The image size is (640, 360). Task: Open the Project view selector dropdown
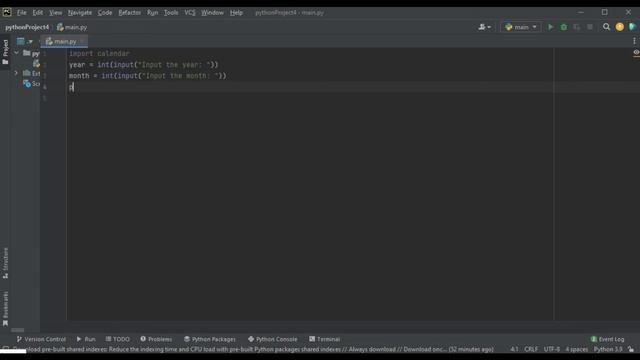[x=25, y=41]
